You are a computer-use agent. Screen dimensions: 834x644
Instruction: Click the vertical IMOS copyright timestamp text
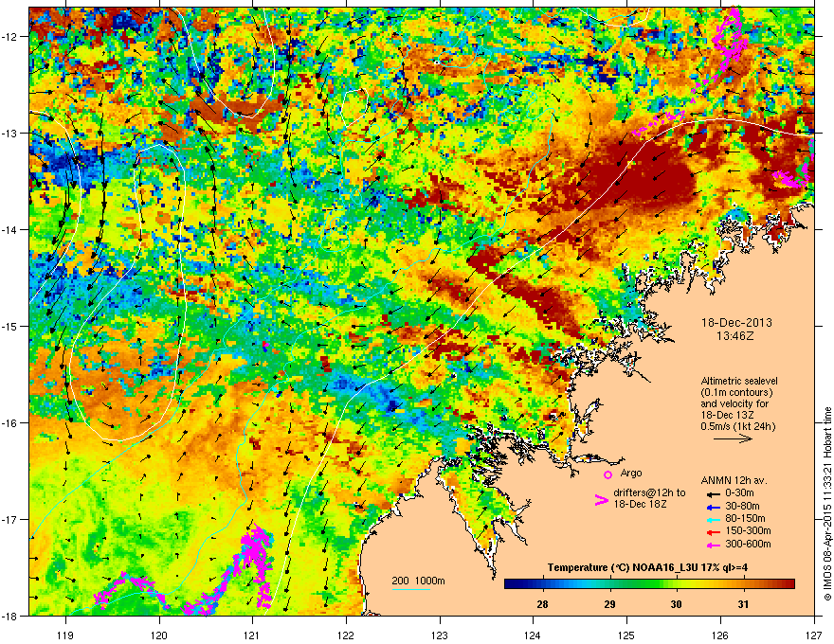point(827,504)
